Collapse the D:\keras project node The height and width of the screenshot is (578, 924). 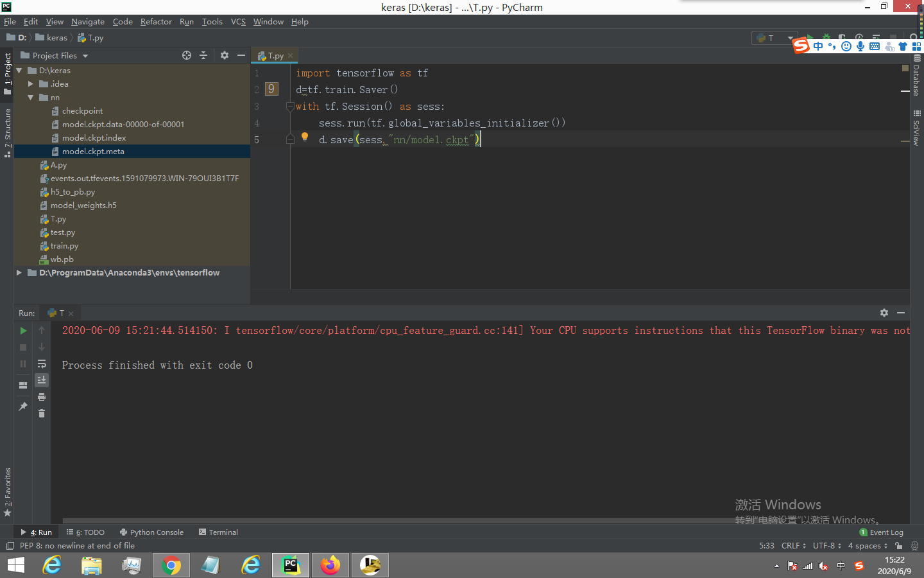point(20,70)
